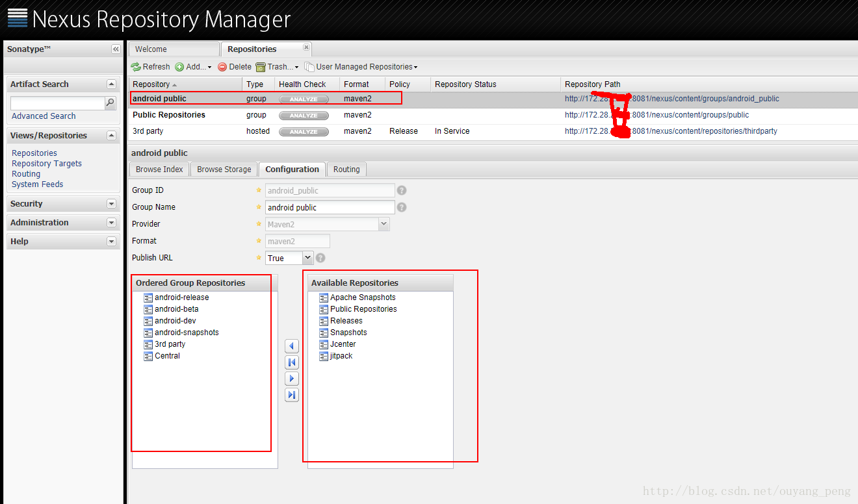
Task: Collapse the Views/Repositories section
Action: click(x=111, y=136)
